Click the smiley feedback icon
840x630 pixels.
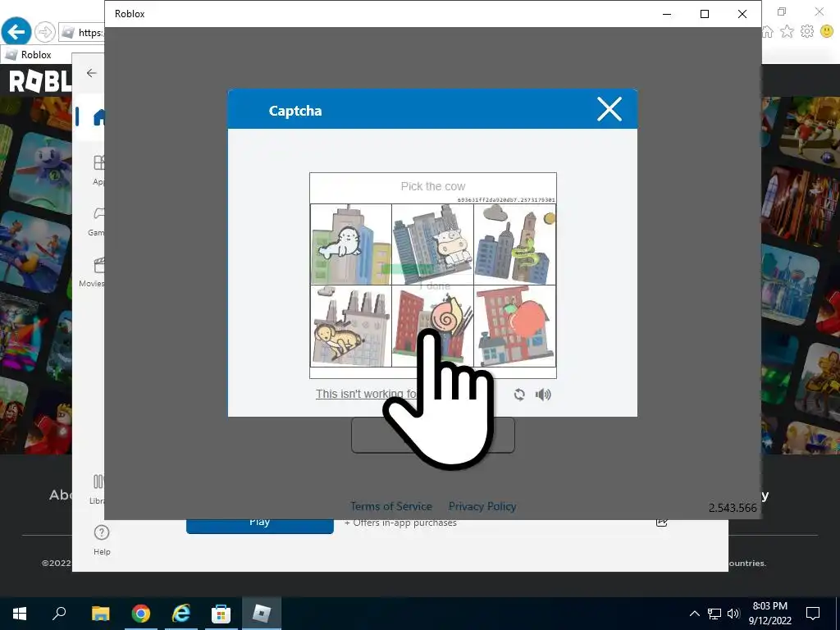827,32
